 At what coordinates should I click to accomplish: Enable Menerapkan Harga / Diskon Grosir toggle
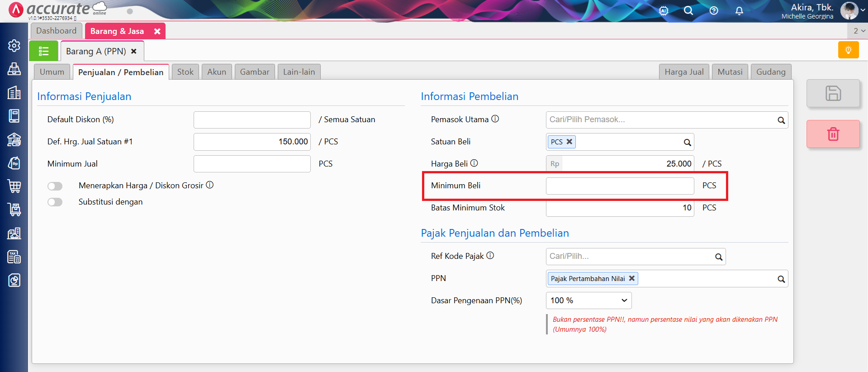coord(55,186)
